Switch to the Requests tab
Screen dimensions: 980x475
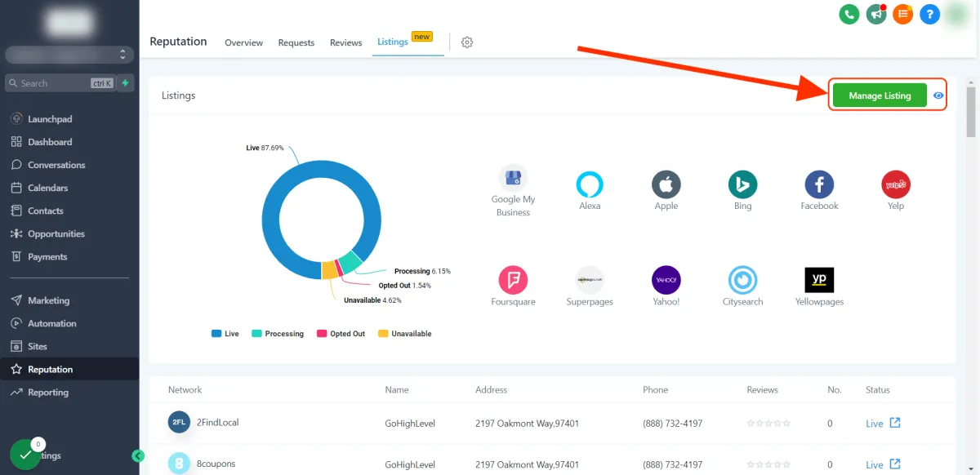296,42
